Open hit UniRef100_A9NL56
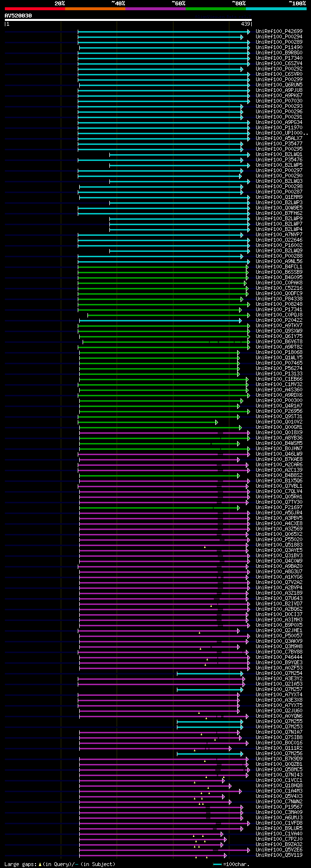 (279, 262)
